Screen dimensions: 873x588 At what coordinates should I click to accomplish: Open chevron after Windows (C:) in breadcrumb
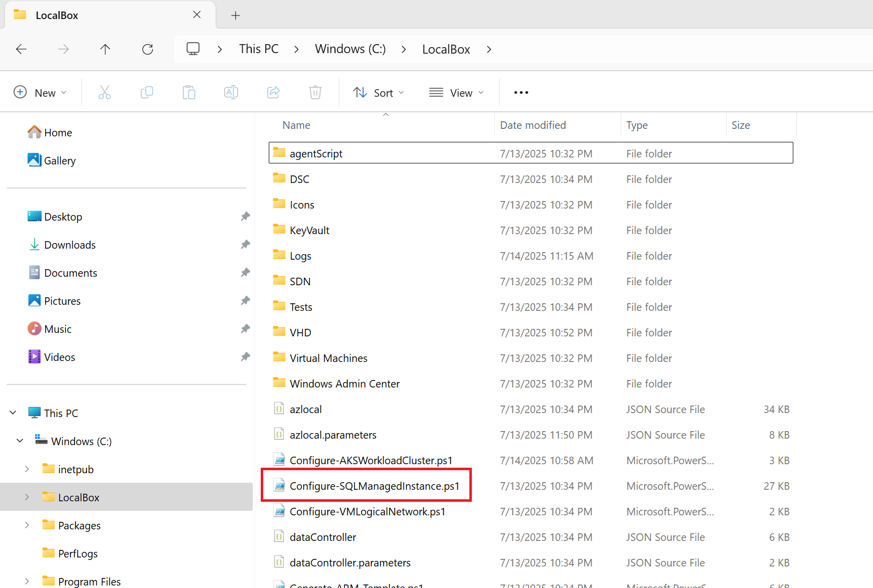(404, 49)
